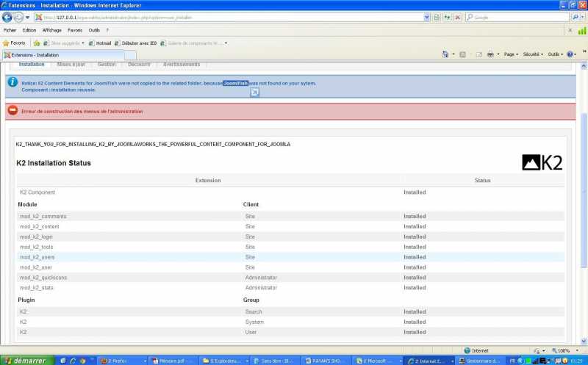
Task: Click the Status column header
Action: click(x=482, y=180)
